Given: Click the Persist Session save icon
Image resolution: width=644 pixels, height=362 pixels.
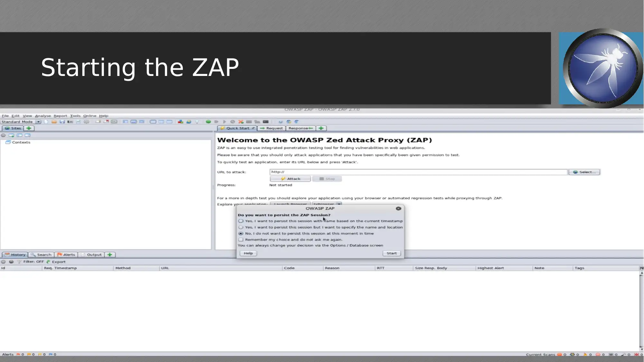Looking at the screenshot, I should click(62, 122).
